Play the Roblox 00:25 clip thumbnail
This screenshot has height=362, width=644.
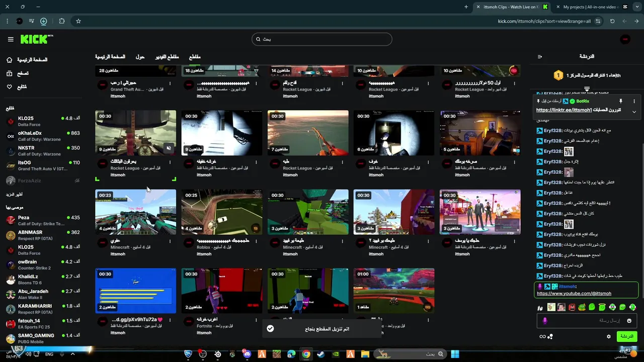coord(222,212)
